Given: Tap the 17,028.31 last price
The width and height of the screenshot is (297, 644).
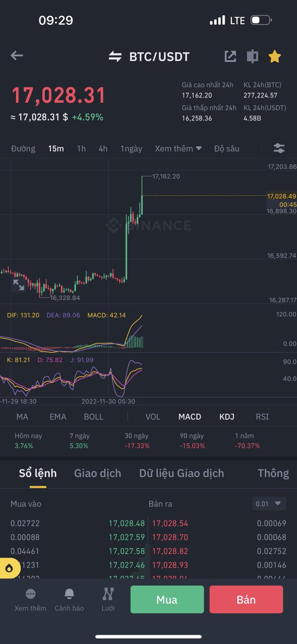Looking at the screenshot, I should [59, 96].
